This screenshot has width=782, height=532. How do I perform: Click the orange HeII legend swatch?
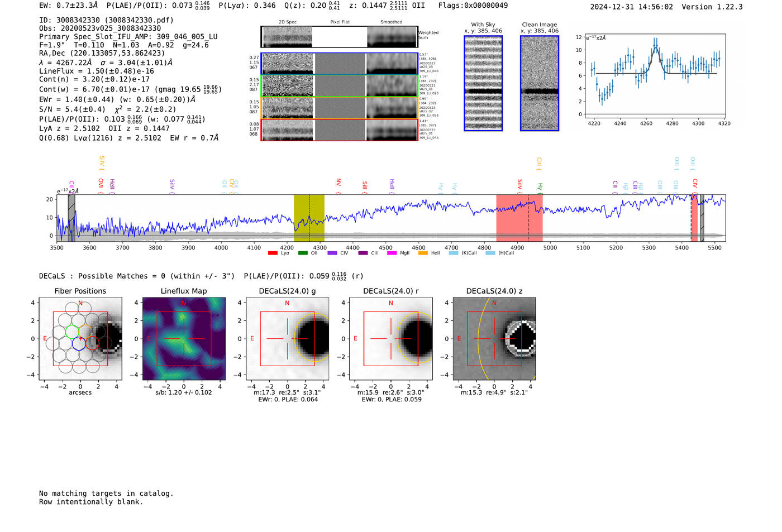423,253
